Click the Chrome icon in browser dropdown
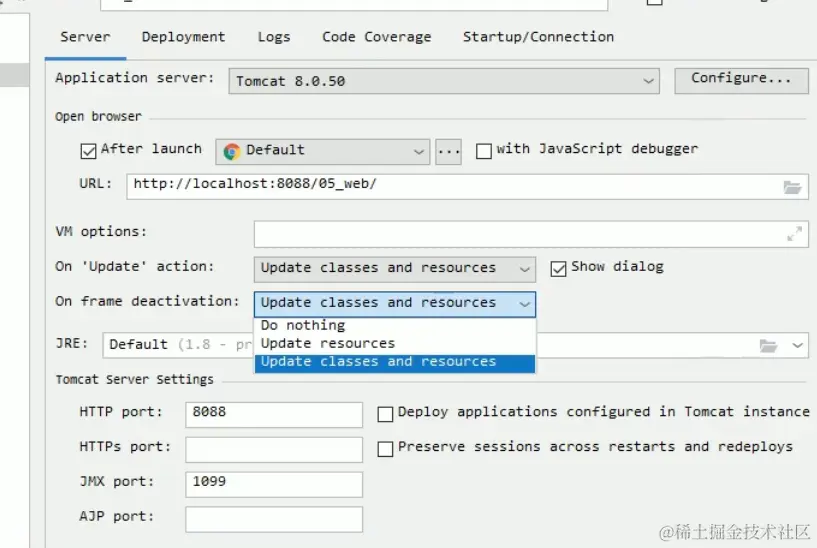Screen dimensions: 817x548 [231, 152]
